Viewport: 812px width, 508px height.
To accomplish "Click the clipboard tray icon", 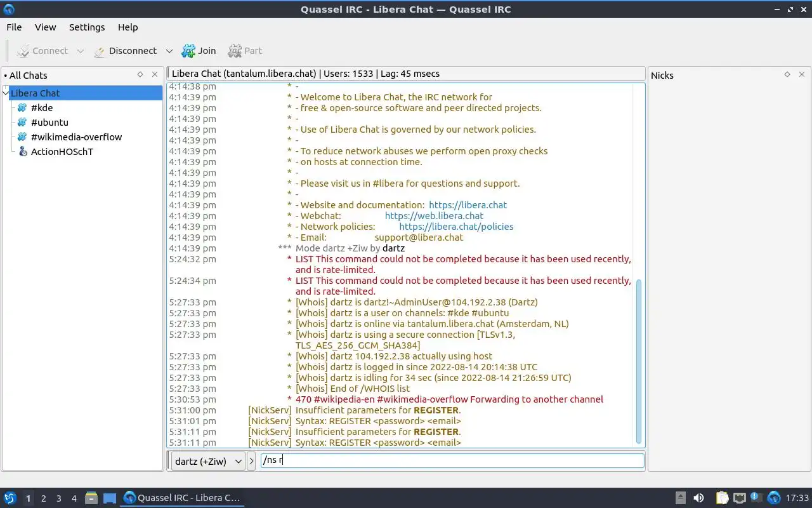I will tap(722, 498).
